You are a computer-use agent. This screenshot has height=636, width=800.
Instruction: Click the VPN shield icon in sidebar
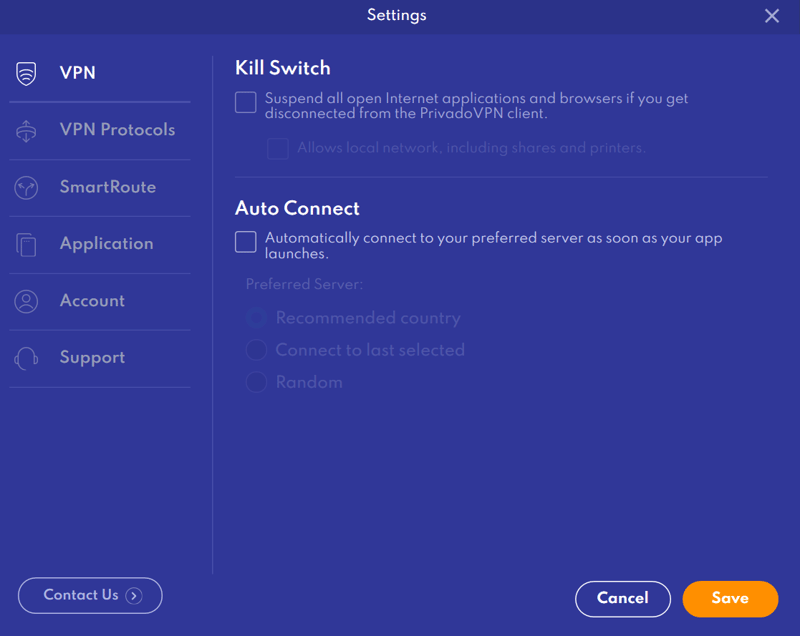[x=27, y=73]
